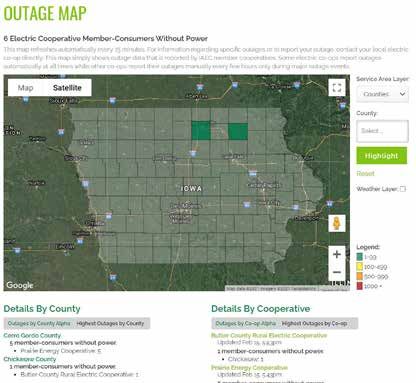Zoom in with the plus icon
416x383 pixels.
click(x=337, y=254)
